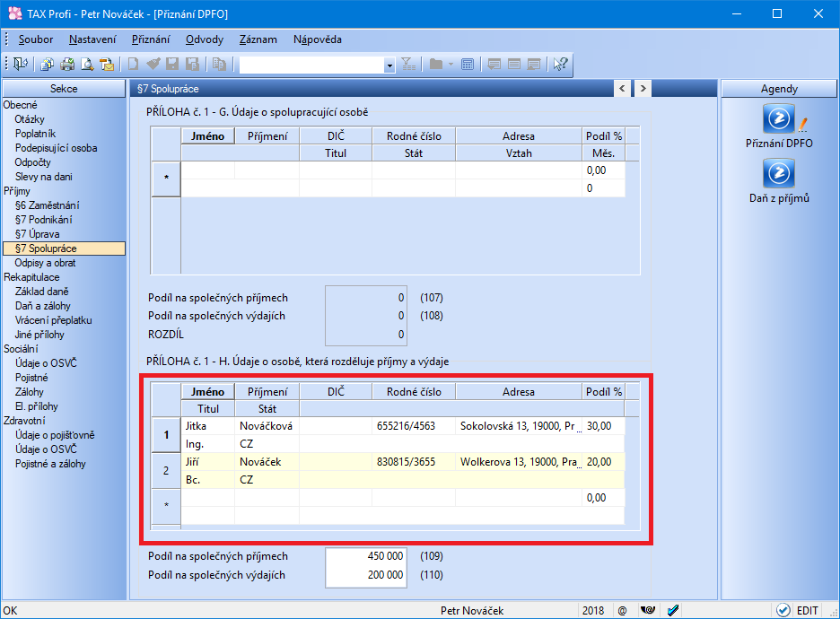Click the what's-this help pointer icon
This screenshot has width=840, height=619.
pos(560,65)
